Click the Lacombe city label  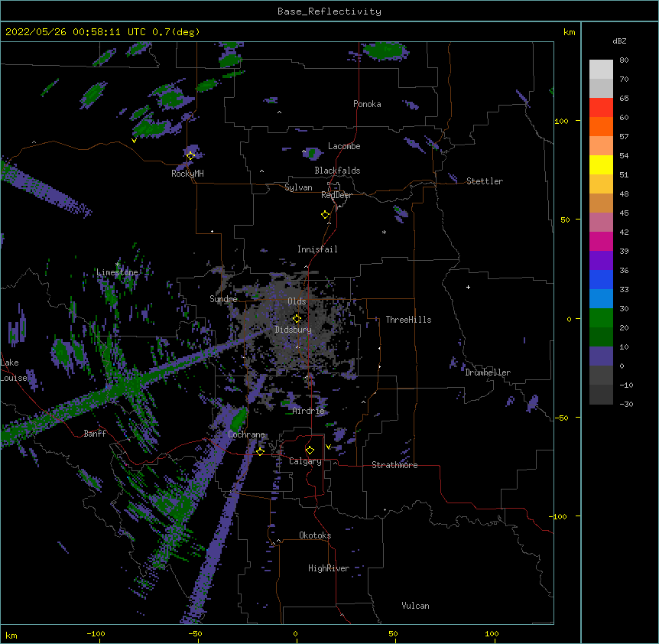pyautogui.click(x=344, y=146)
